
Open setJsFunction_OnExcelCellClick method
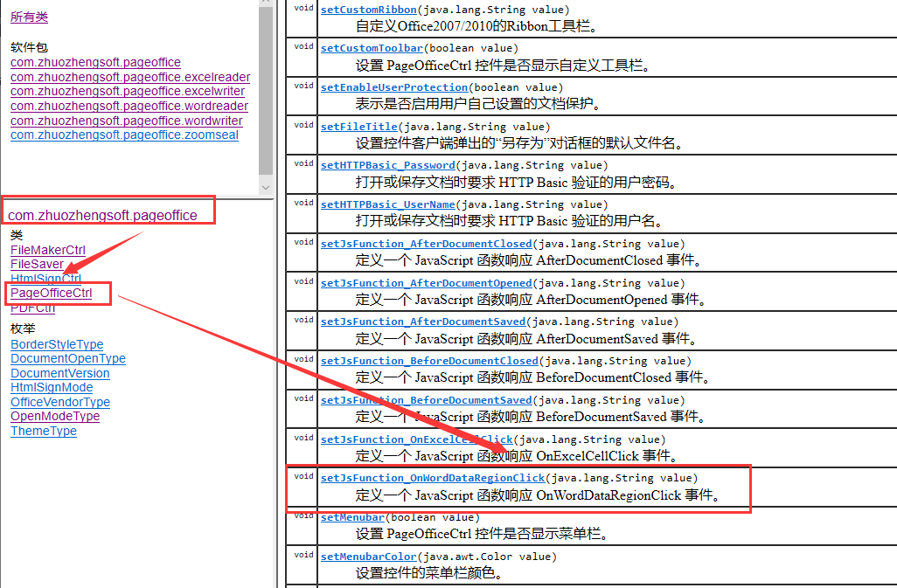[416, 440]
